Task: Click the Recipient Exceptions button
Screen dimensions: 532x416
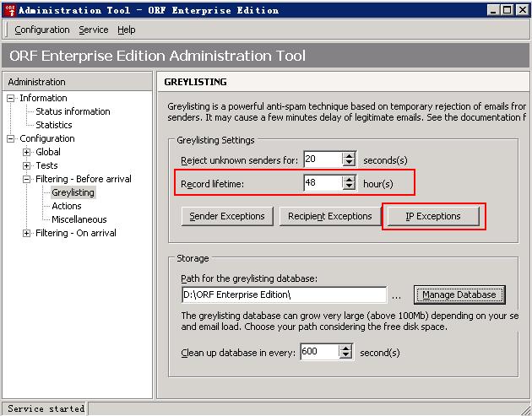Action: [x=329, y=216]
